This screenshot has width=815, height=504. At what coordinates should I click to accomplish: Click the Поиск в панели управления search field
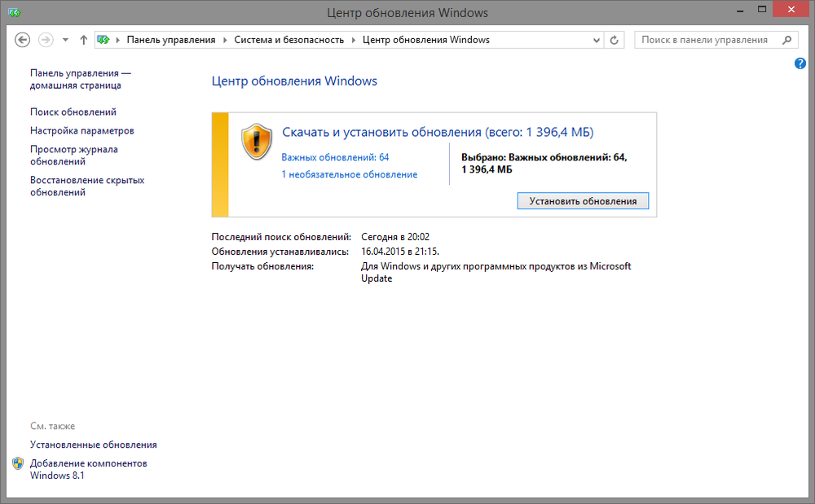[705, 40]
